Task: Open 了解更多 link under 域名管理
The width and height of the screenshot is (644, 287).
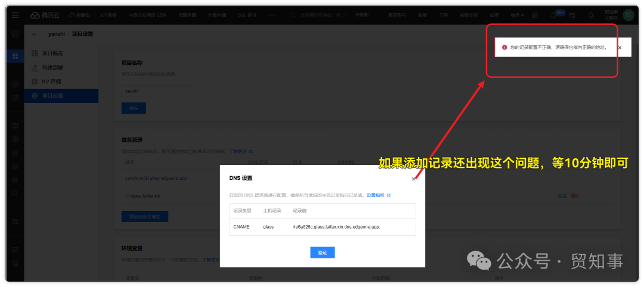Action: point(241,151)
